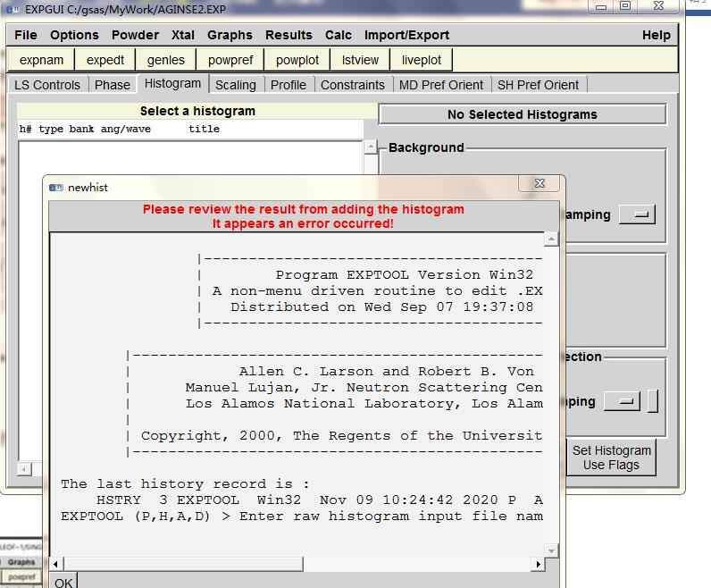The width and height of the screenshot is (711, 588).
Task: Open powplot from the toolbar
Action: point(297,60)
